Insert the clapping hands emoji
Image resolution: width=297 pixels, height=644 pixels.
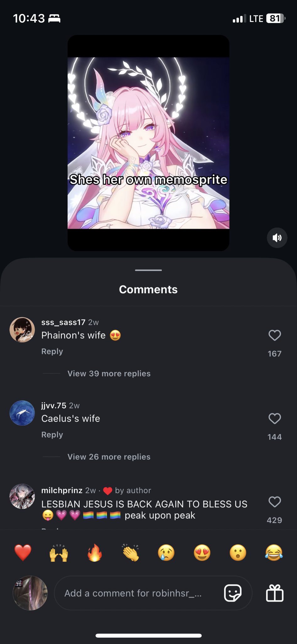point(131,553)
